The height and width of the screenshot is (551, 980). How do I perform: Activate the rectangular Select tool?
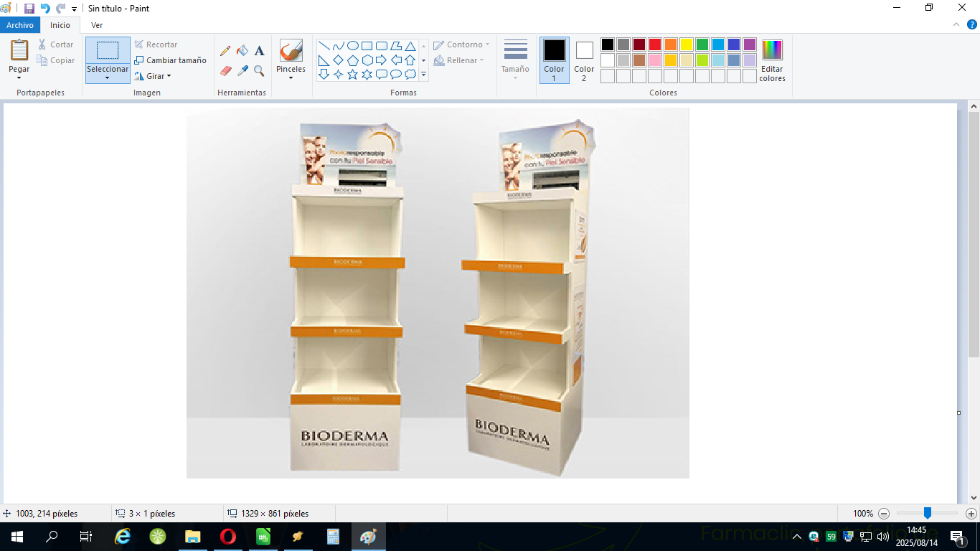coord(108,50)
